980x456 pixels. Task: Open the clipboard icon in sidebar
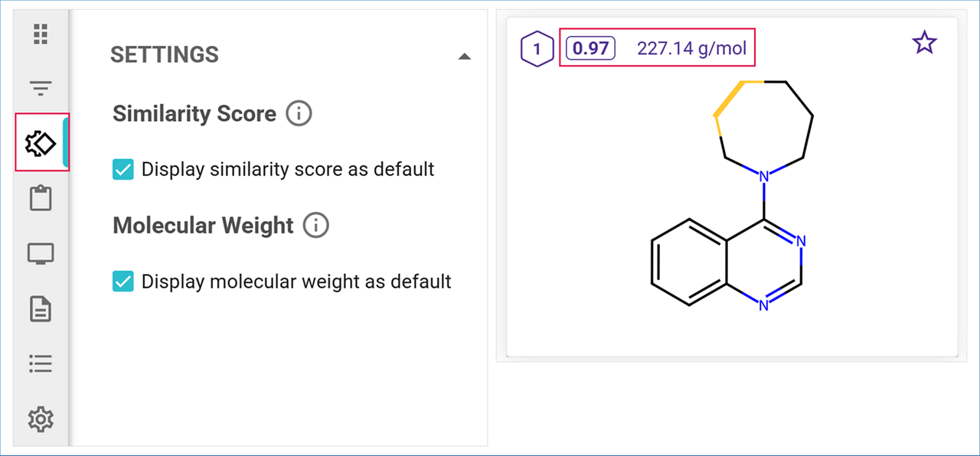41,198
